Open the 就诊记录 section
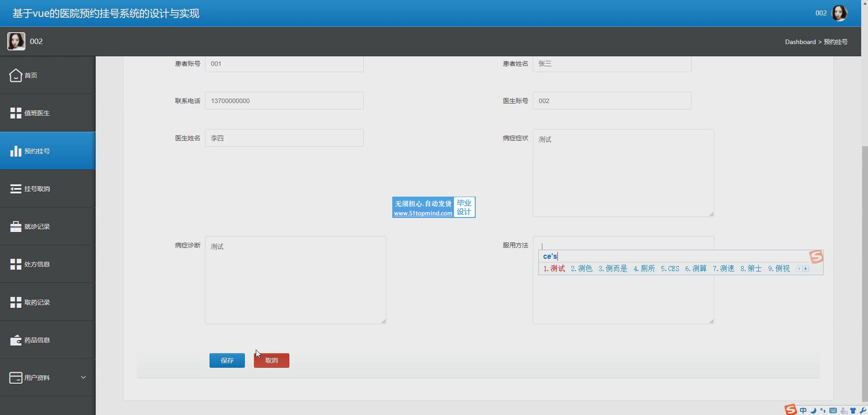Viewport: 868px width, 415px height. click(48, 227)
